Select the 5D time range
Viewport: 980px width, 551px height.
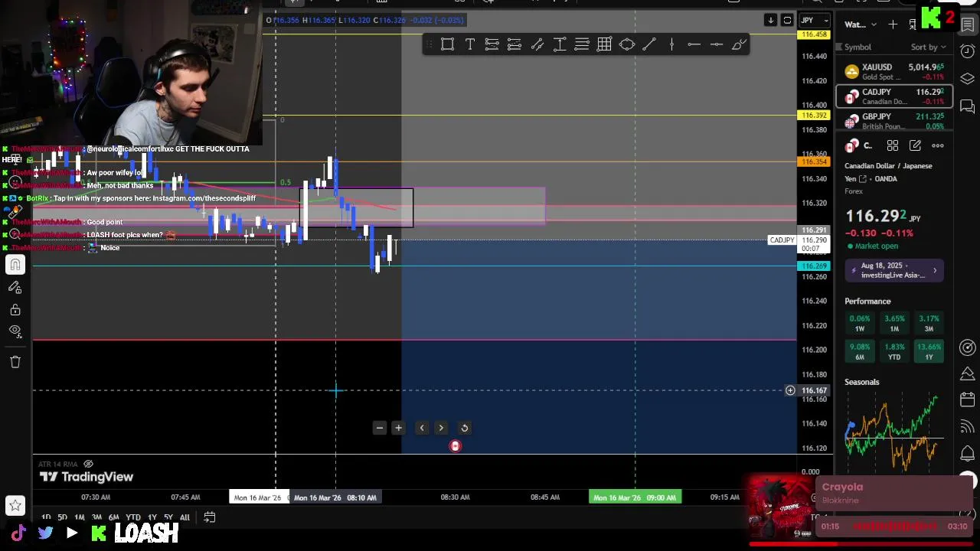click(x=62, y=517)
